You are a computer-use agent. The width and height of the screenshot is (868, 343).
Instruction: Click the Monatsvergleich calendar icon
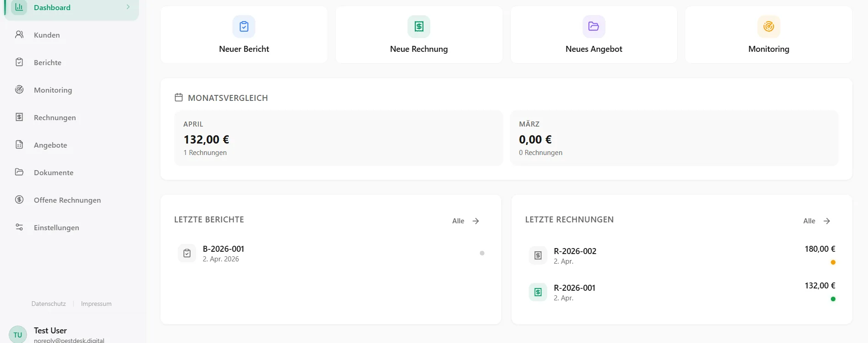click(179, 97)
